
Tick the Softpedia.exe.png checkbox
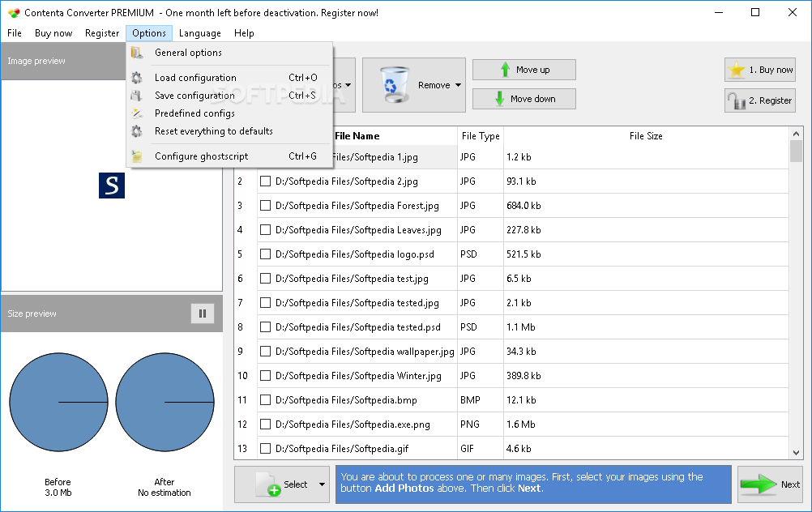coord(265,425)
